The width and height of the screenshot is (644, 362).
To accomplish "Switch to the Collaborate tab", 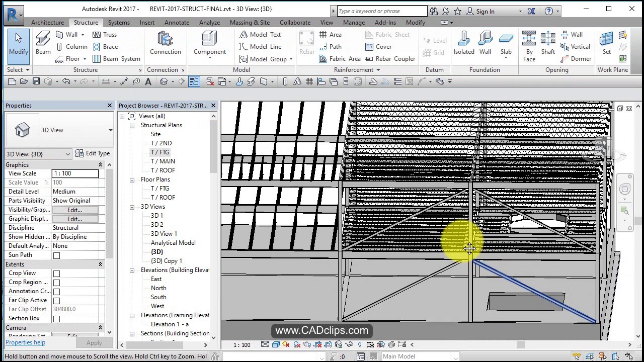I will [x=295, y=23].
